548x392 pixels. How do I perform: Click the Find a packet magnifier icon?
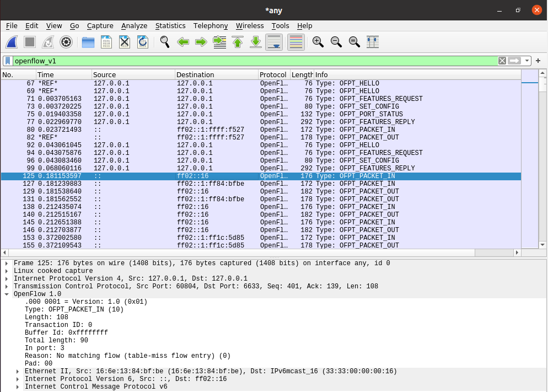[164, 42]
